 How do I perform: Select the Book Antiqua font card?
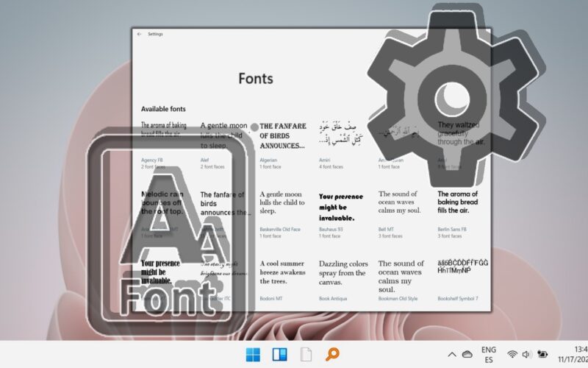pyautogui.click(x=343, y=281)
